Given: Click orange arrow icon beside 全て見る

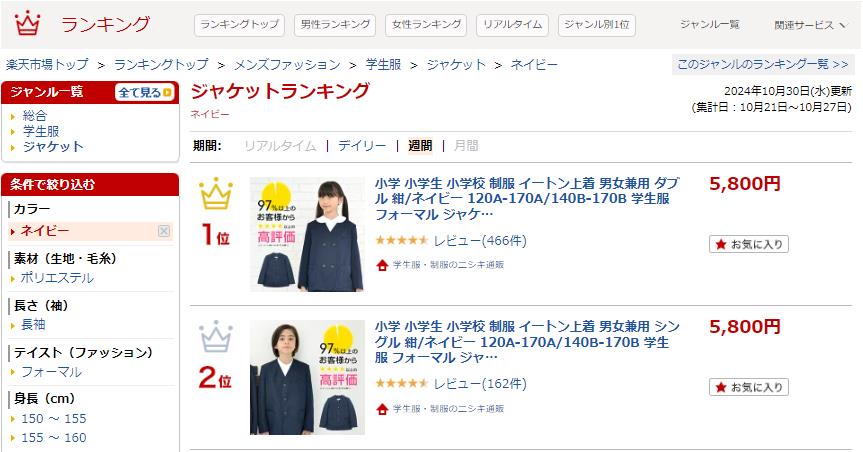Looking at the screenshot, I should tap(168, 92).
